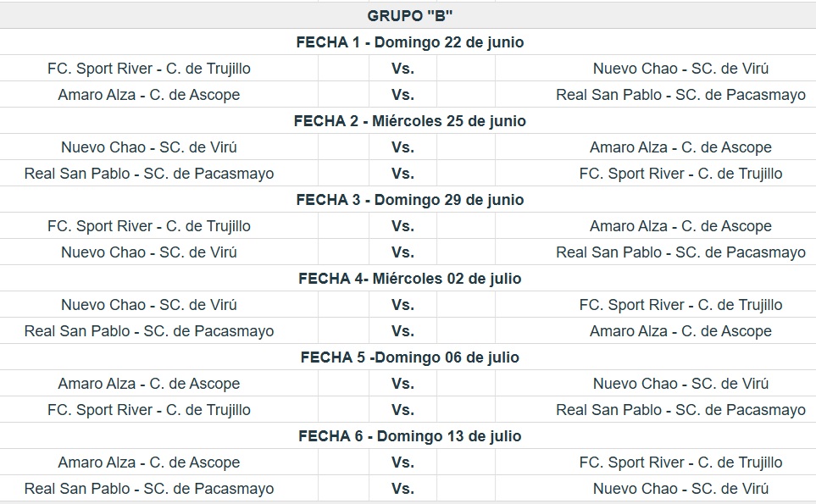Click Nuevo Chao away cell under Fecha 6
Image resolution: width=816 pixels, height=504 pixels.
pos(656,489)
